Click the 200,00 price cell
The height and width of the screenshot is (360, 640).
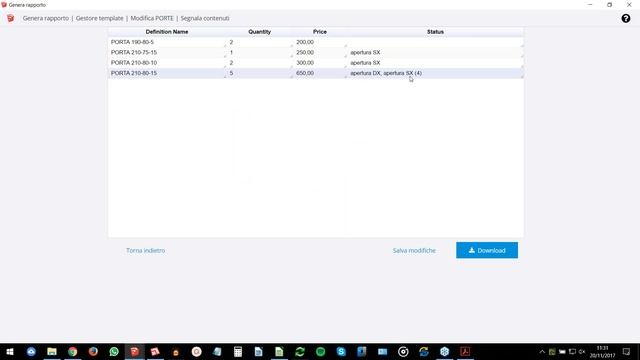320,42
